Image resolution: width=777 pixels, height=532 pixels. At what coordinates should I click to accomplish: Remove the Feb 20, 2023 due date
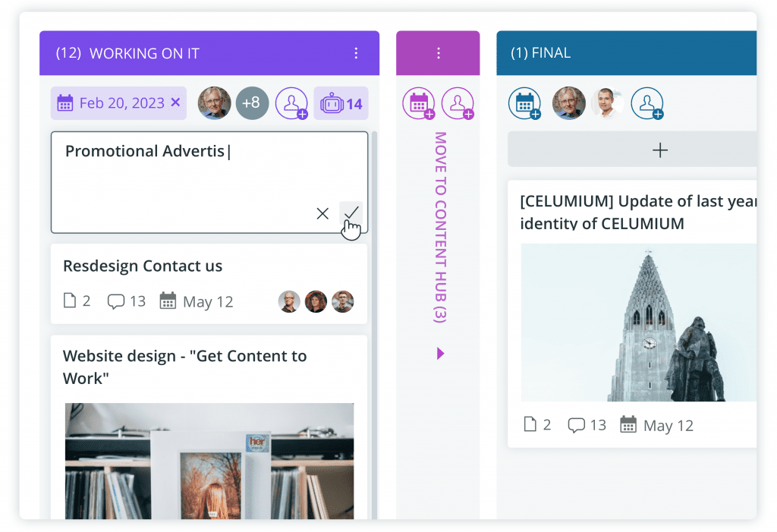(x=175, y=102)
